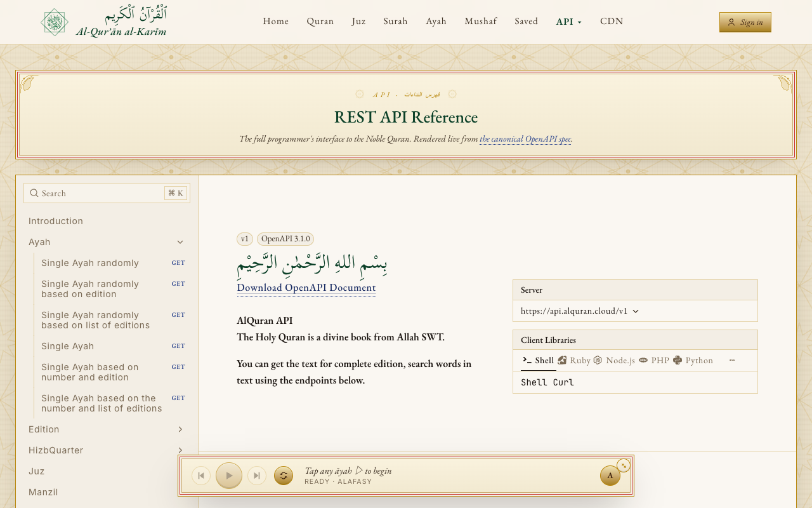Image resolution: width=812 pixels, height=508 pixels.
Task: View the Saved nav item
Action: click(527, 21)
